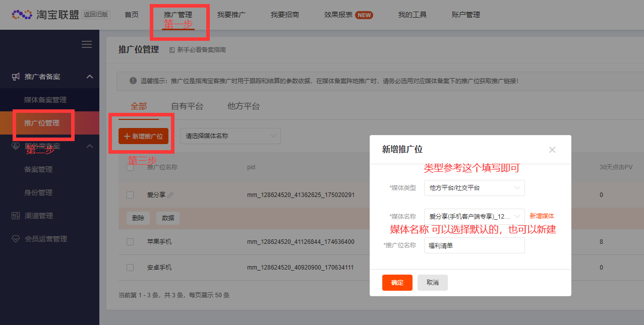Open the 媒体名称 dropdown in dialog
The image size is (644, 325).
(475, 216)
